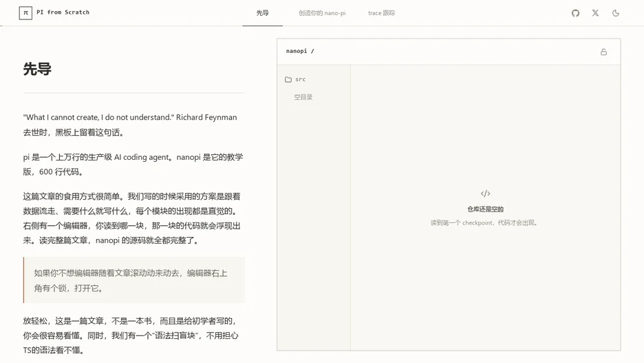This screenshot has height=363, width=644.
Task: Open the X (Twitter) profile icon
Action: [595, 13]
